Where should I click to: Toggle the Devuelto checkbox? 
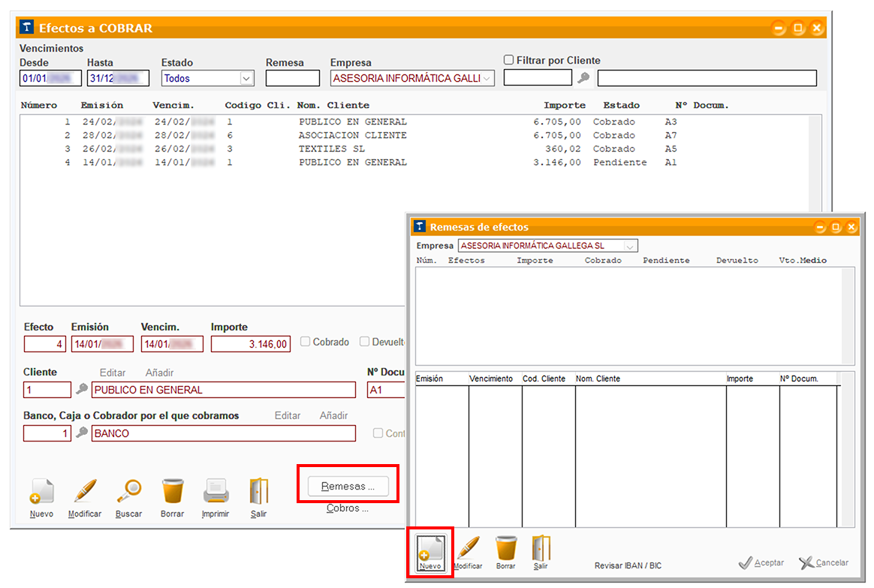pyautogui.click(x=365, y=342)
